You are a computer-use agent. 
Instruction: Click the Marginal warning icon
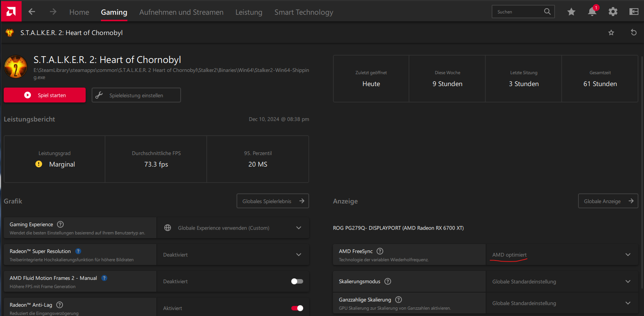tap(39, 164)
